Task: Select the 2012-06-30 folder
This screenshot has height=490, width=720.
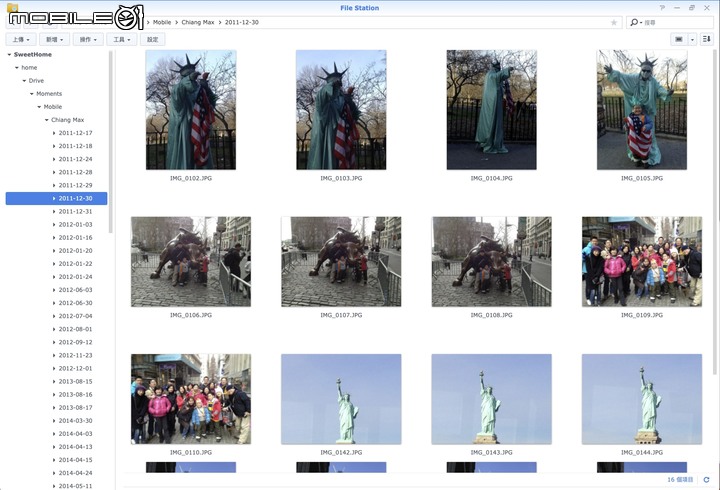Action: point(75,303)
